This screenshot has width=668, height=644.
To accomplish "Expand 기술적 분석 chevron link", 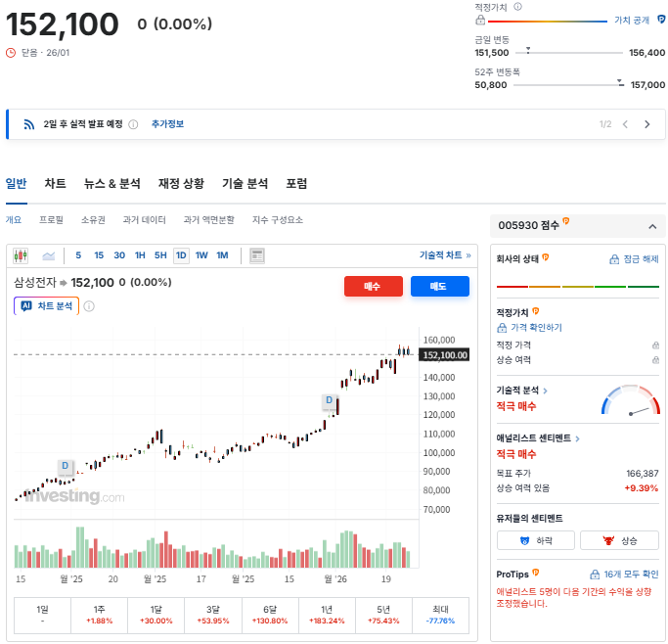I will (546, 391).
